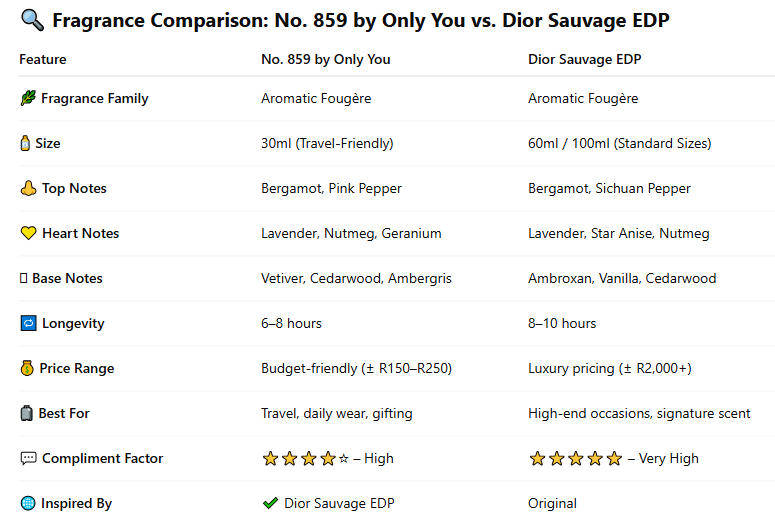Click the speech bubble icon beside Compliment Factor
This screenshot has height=532, width=775.
[28, 458]
